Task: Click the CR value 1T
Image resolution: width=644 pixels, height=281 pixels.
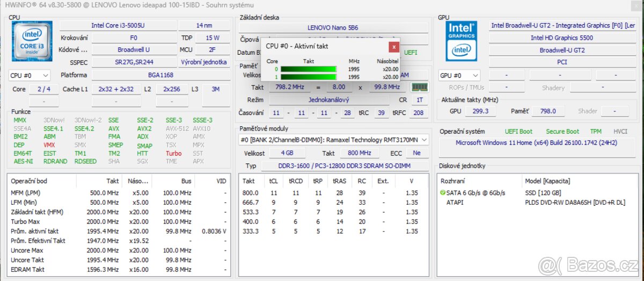Action: 419,100
